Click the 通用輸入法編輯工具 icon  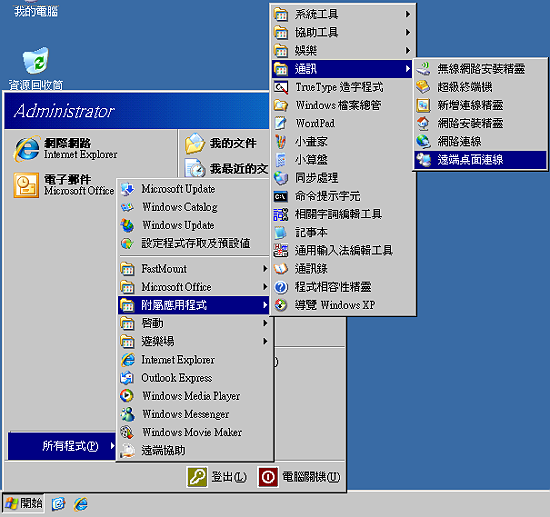tap(281, 251)
